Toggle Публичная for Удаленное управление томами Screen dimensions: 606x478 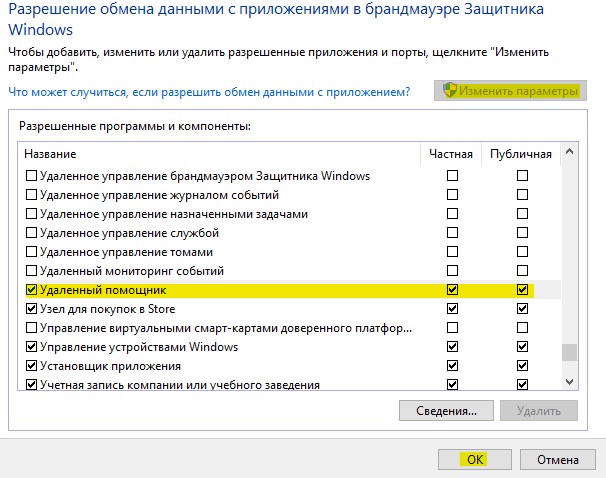coord(522,252)
